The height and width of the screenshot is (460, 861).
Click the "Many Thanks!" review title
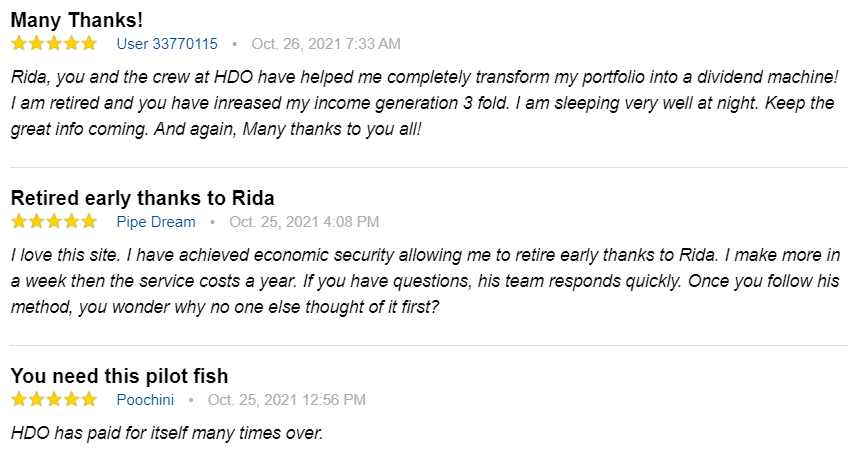(x=77, y=20)
